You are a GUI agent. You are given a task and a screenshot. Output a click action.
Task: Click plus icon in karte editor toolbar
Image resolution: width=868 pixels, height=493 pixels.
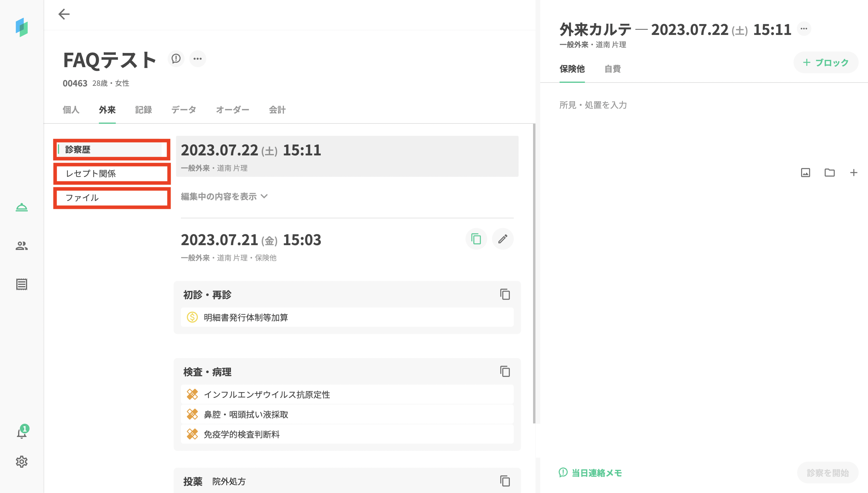(854, 173)
